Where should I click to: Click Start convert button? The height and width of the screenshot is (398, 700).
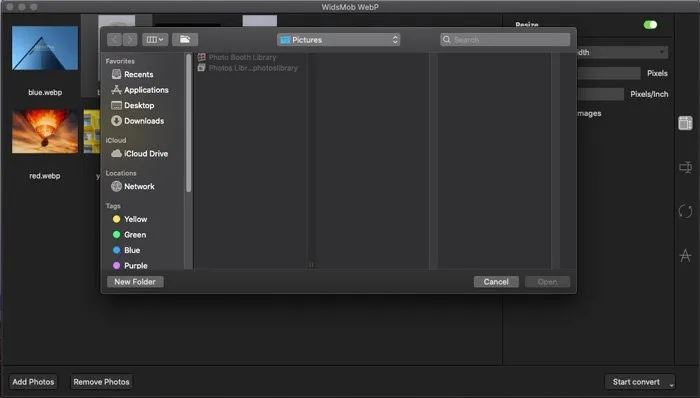click(x=636, y=382)
